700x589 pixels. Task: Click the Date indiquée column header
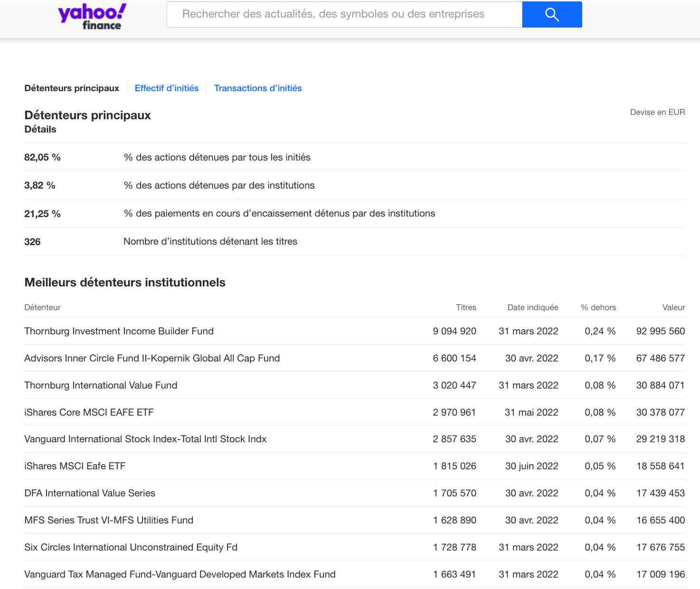(x=533, y=307)
